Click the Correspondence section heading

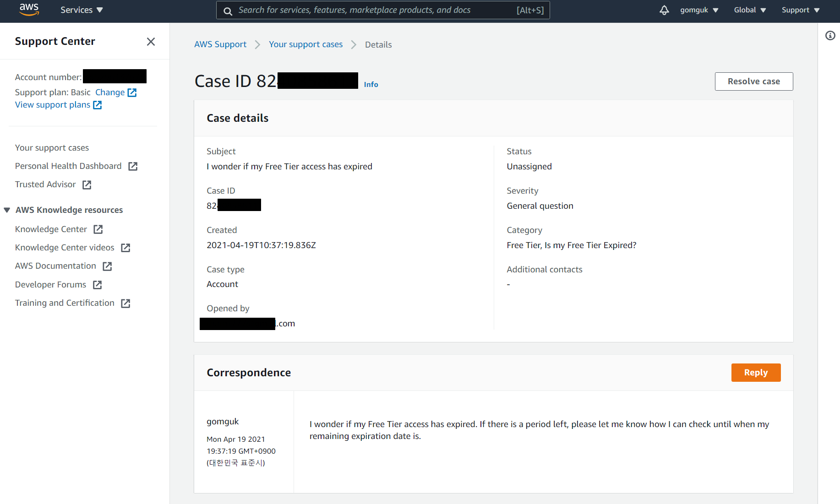[249, 373]
